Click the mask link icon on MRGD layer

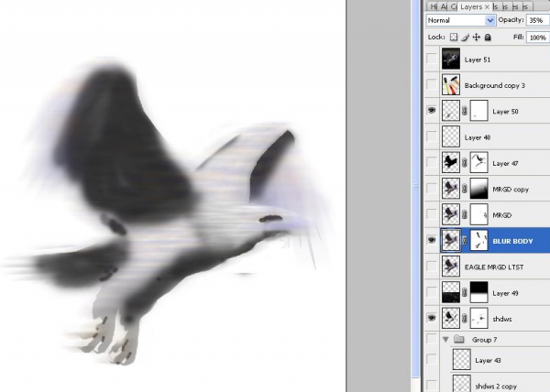pyautogui.click(x=465, y=214)
